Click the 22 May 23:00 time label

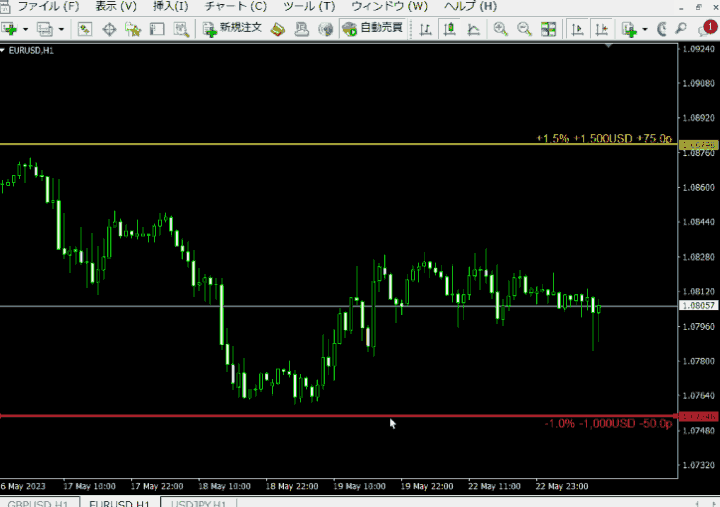point(562,486)
